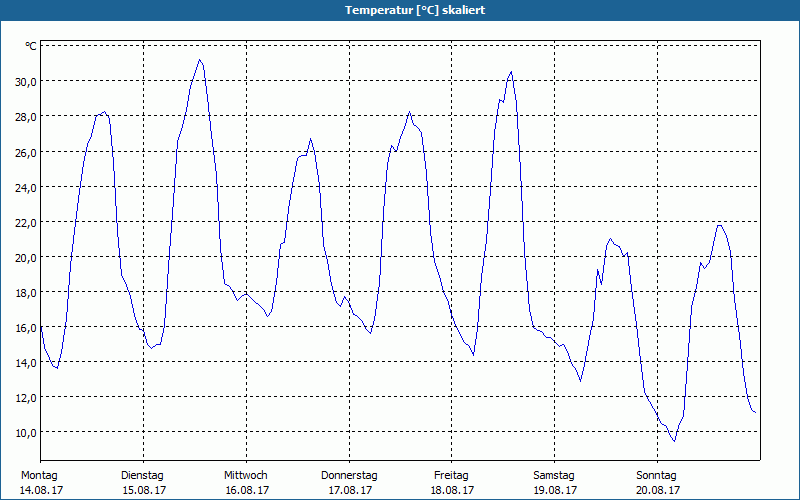
Task: Click the Dienstag day label
Action: (142, 476)
